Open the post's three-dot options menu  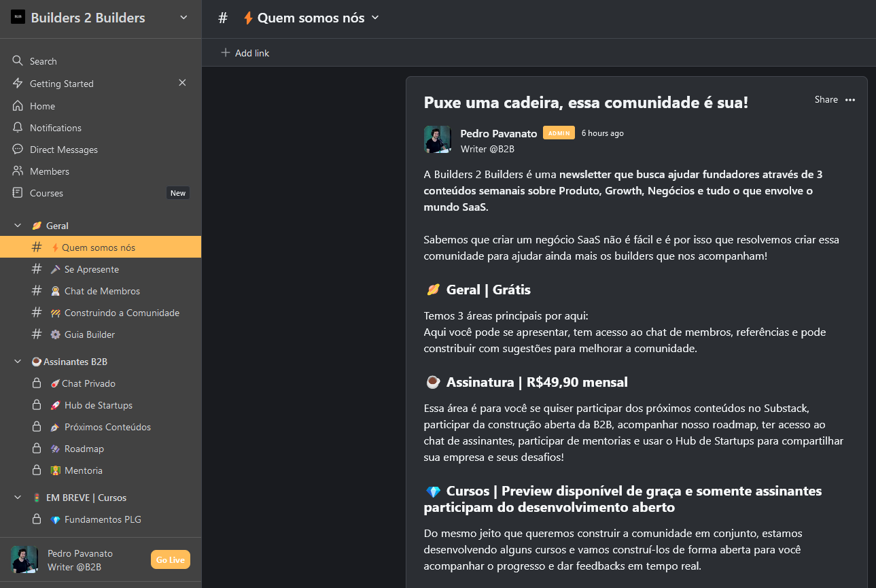click(850, 100)
